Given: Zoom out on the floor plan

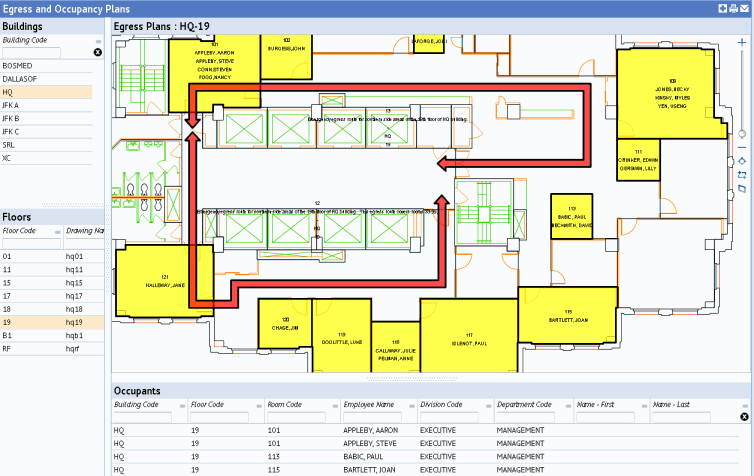Looking at the screenshot, I should click(741, 147).
